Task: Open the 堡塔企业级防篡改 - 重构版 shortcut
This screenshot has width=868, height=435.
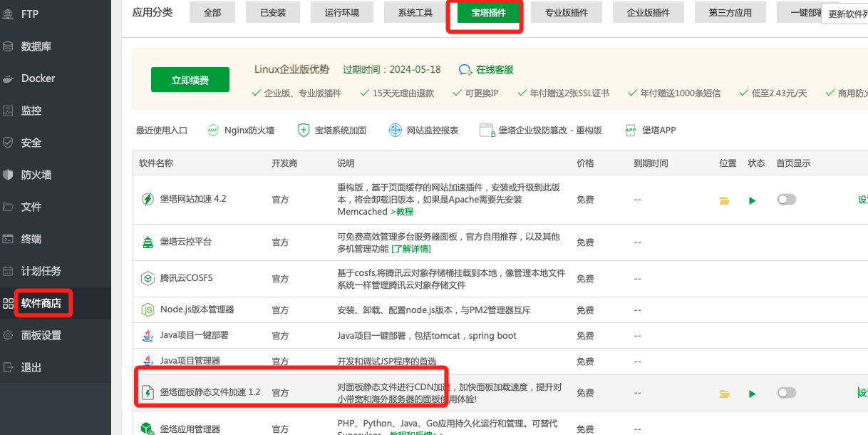Action: (x=541, y=130)
